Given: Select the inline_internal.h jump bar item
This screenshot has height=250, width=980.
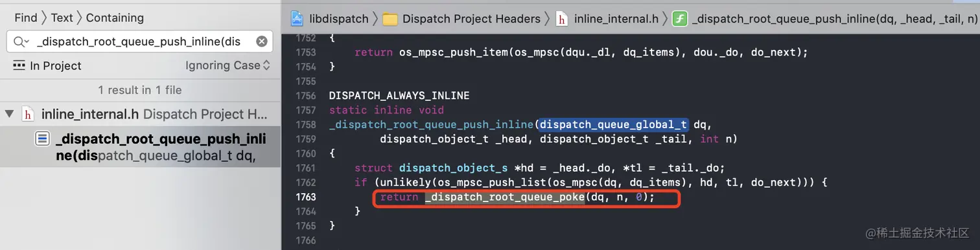Looking at the screenshot, I should pos(616,19).
